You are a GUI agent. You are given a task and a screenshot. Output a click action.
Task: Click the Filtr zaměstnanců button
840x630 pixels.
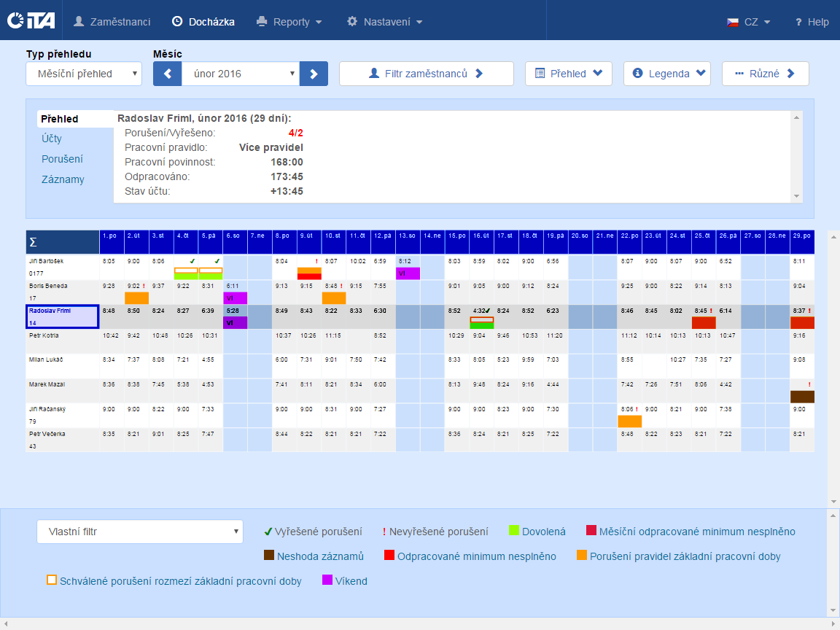click(427, 74)
